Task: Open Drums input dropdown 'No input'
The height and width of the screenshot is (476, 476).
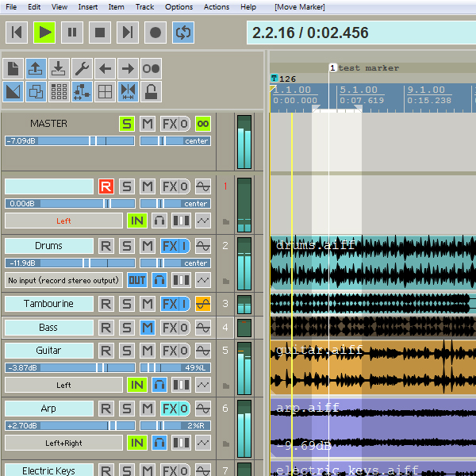Action: coord(63,280)
